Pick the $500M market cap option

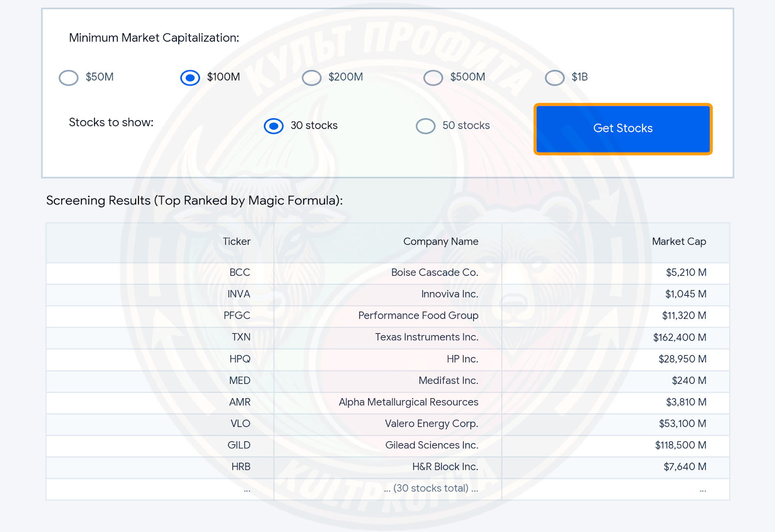433,78
